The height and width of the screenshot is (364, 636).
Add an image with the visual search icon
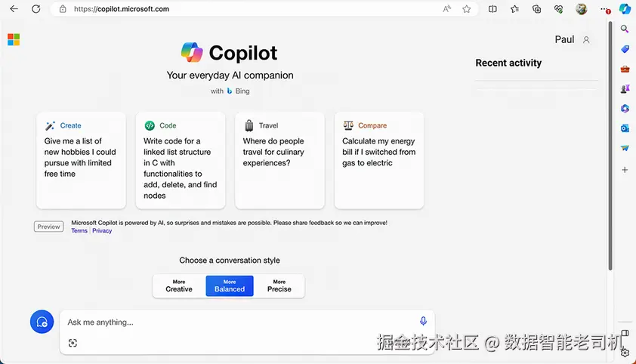73,343
